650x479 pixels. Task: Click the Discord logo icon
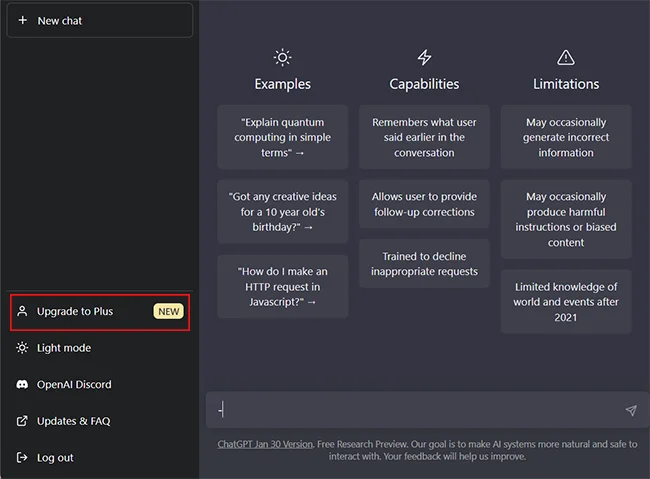coord(22,384)
